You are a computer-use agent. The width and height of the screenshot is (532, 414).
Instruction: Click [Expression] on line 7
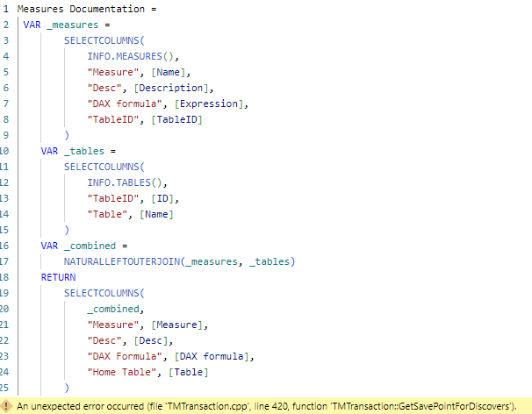(209, 103)
